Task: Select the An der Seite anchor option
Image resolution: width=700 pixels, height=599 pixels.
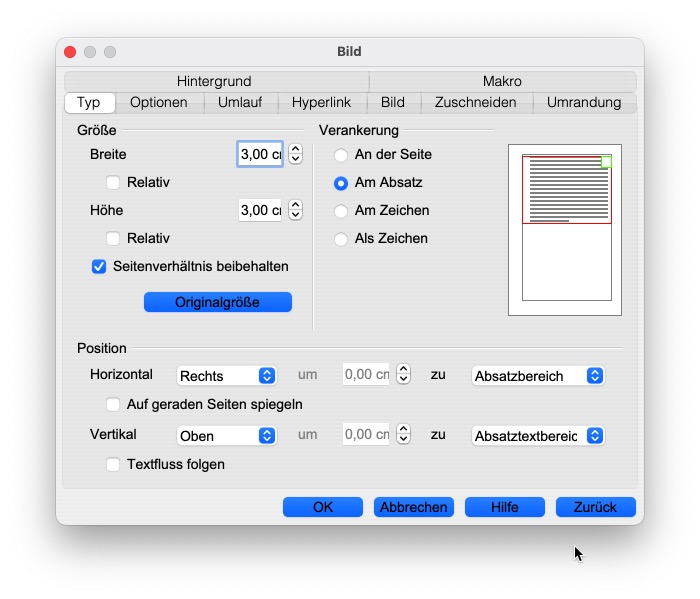Action: coord(341,155)
